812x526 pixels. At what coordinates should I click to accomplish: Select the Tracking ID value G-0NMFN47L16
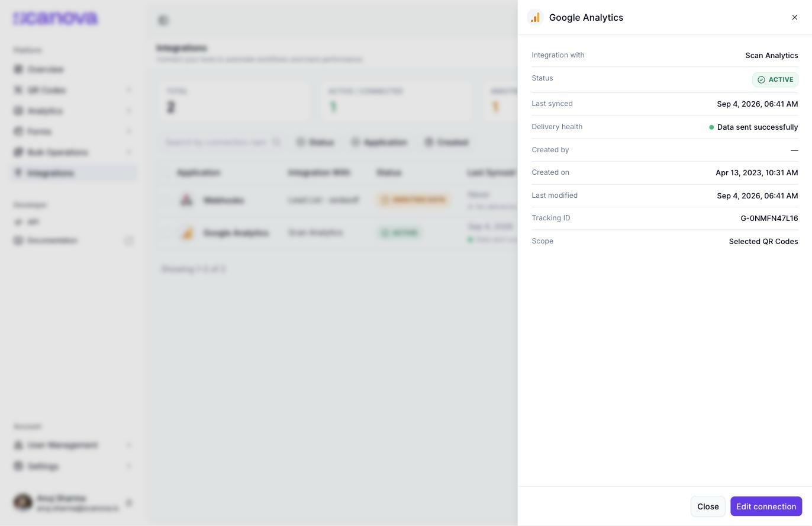pos(769,219)
